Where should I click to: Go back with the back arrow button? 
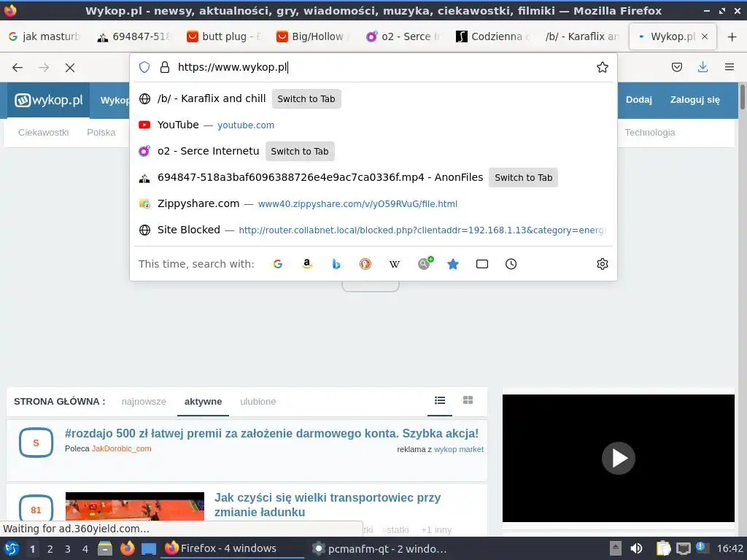18,68
